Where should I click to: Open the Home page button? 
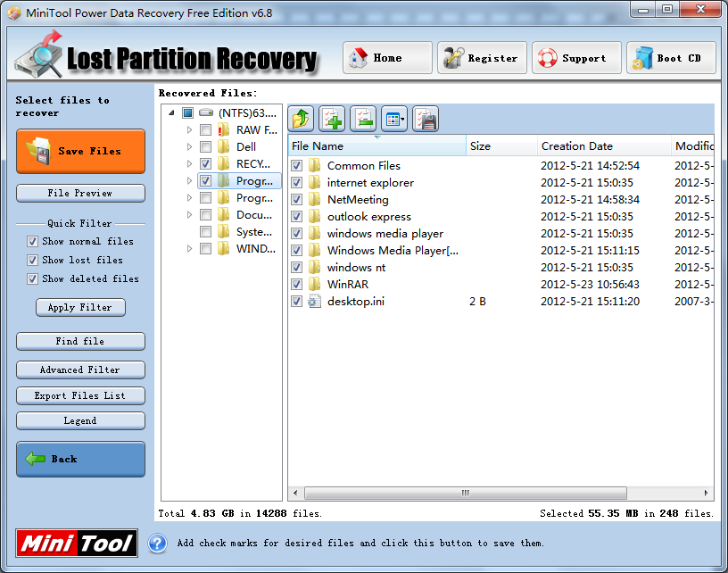[x=387, y=58]
